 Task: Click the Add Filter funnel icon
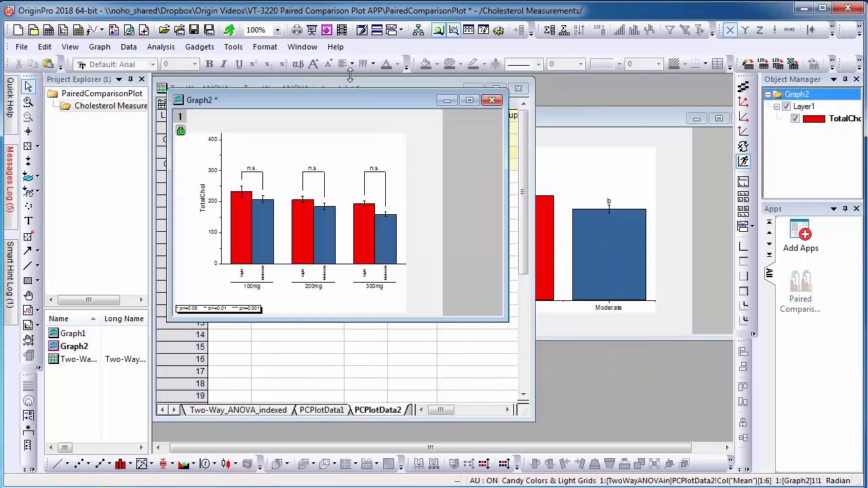[670, 30]
